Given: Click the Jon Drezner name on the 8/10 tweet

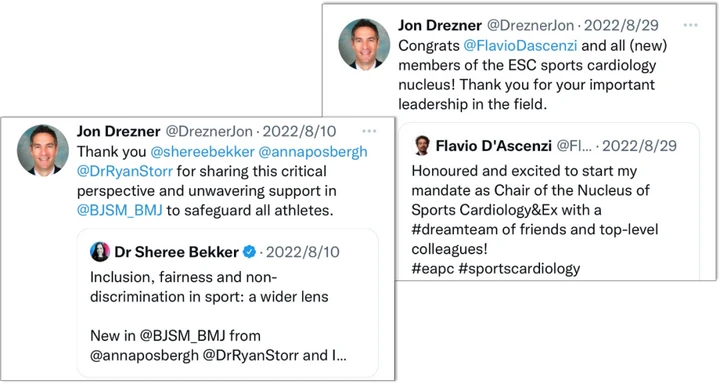Looking at the screenshot, I should pyautogui.click(x=118, y=131).
